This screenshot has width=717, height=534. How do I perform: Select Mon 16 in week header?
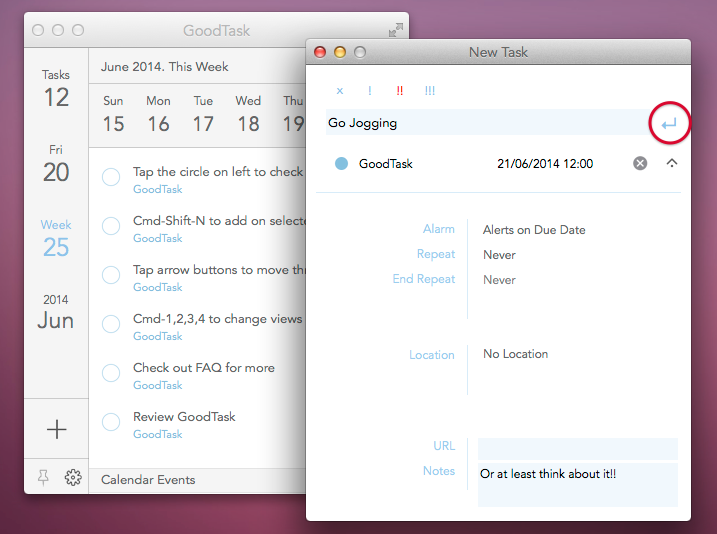coord(158,114)
